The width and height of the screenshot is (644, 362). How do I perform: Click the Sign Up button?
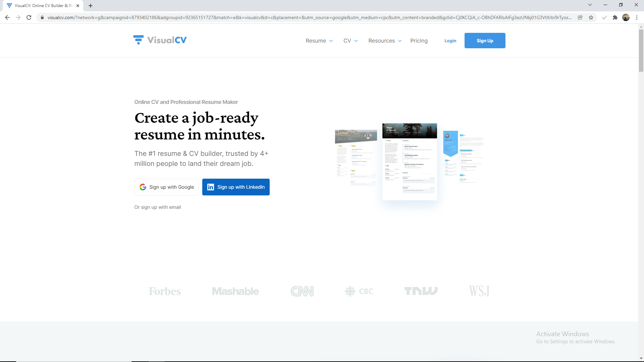click(485, 40)
